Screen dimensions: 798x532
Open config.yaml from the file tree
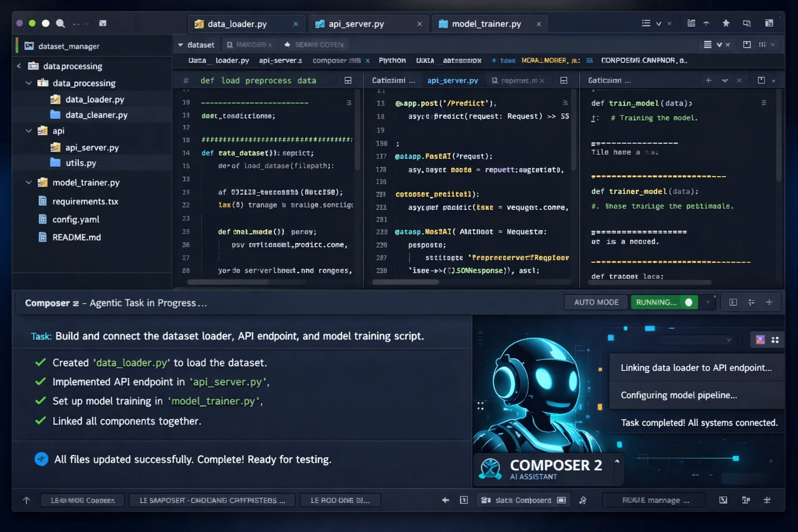click(x=76, y=219)
